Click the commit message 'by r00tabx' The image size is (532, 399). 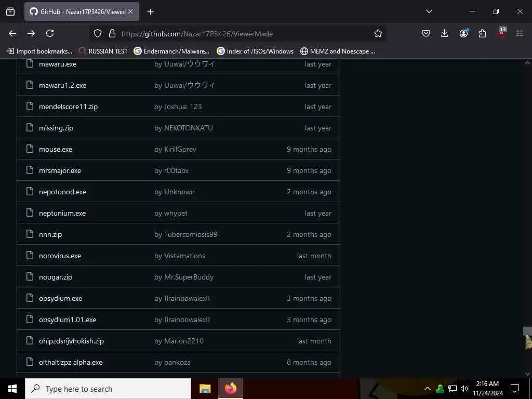coord(171,170)
